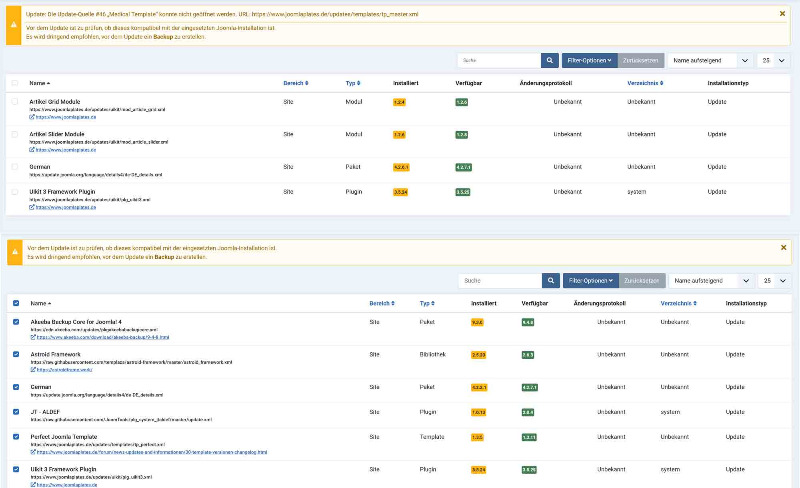Focus the lower Suche search field
This screenshot has height=488, width=800.
[x=500, y=281]
